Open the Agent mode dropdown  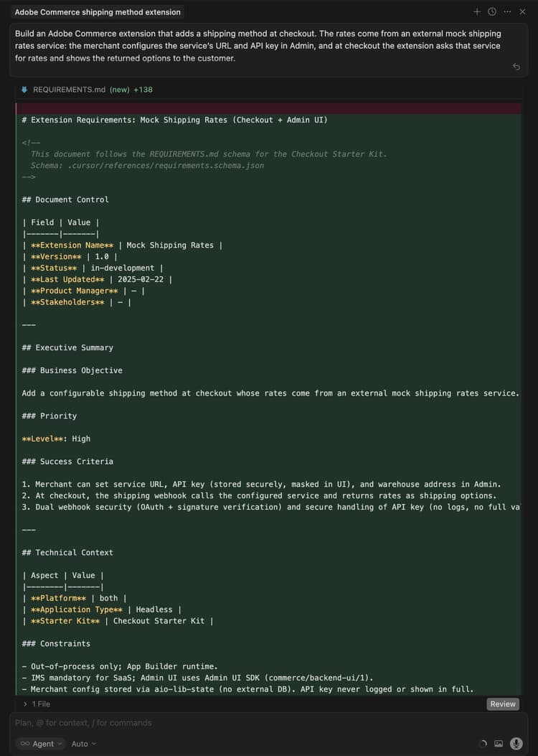point(39,744)
